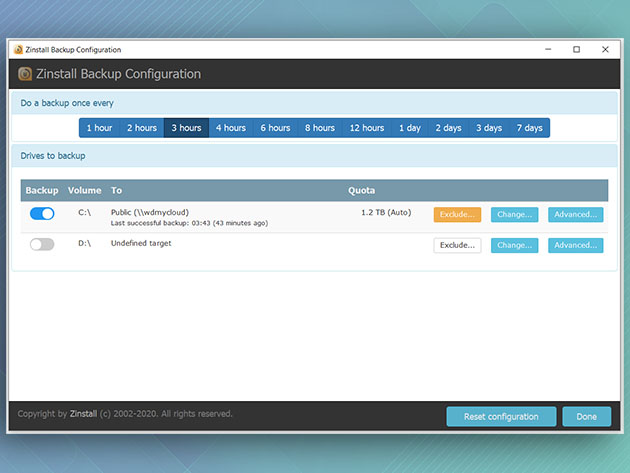Viewport: 630px width, 473px height.
Task: Choose the 7 days backup interval
Action: pyautogui.click(x=530, y=128)
